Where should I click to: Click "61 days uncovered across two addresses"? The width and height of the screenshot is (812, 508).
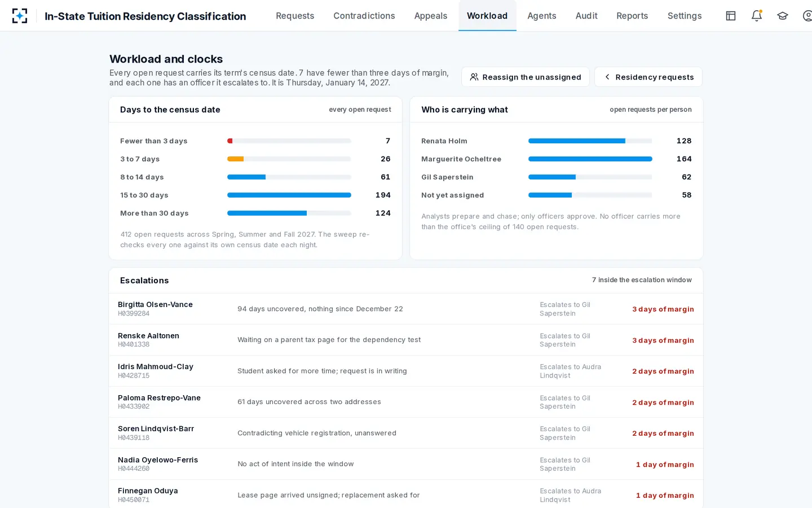coord(309,402)
